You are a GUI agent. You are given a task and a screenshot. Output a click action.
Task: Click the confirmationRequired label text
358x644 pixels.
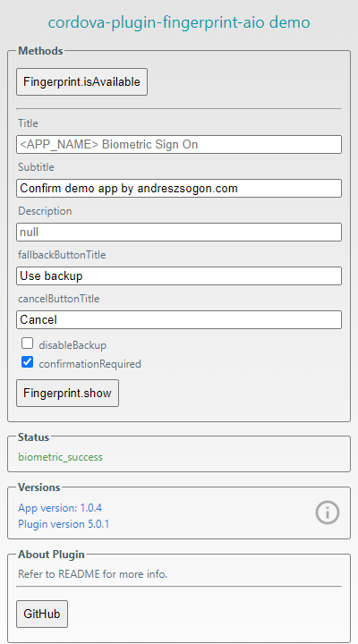(90, 364)
